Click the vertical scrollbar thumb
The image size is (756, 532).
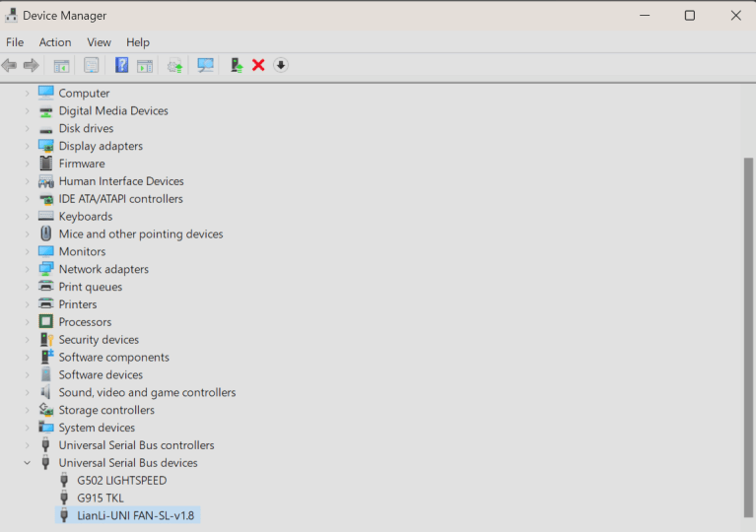tap(748, 335)
